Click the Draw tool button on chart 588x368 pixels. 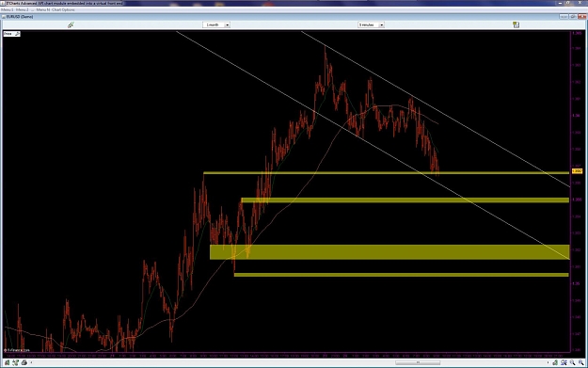pyautogui.click(x=11, y=34)
